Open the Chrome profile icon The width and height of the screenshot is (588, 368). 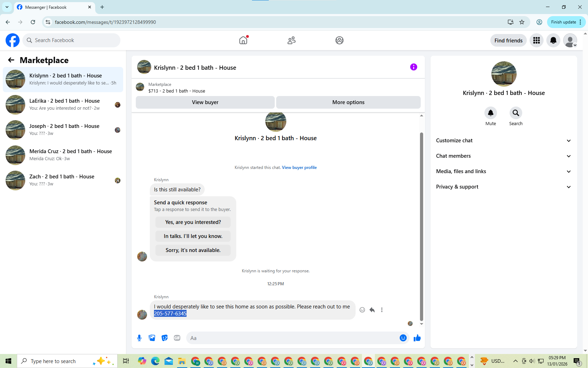point(539,22)
